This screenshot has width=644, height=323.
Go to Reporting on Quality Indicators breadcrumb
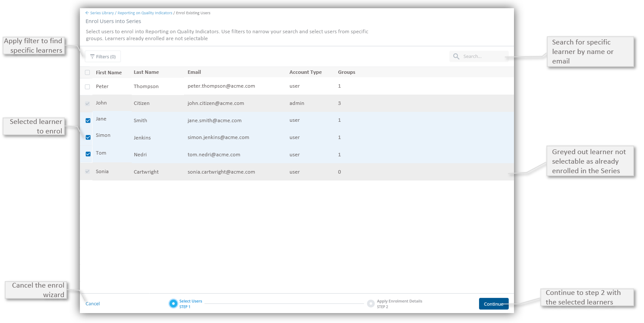(x=145, y=13)
